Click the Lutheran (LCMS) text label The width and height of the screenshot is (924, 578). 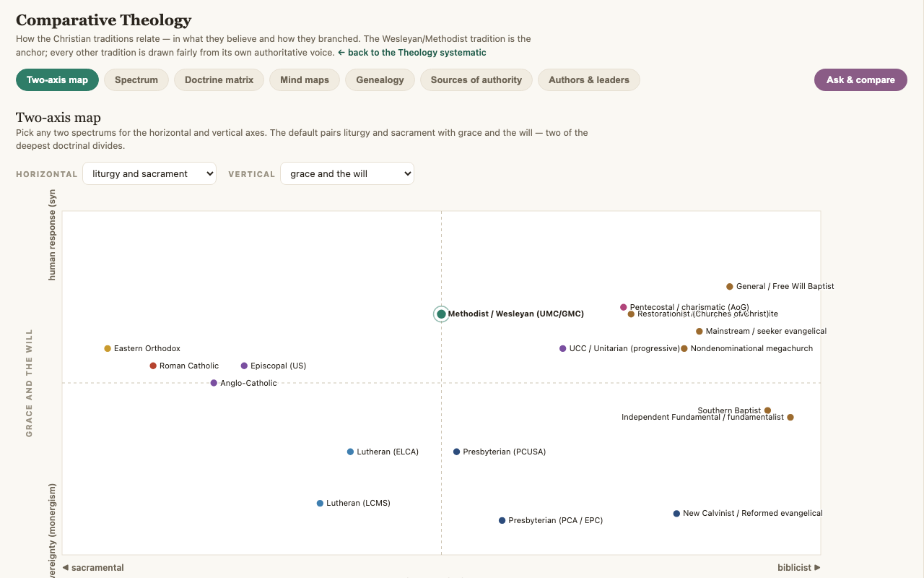358,503
